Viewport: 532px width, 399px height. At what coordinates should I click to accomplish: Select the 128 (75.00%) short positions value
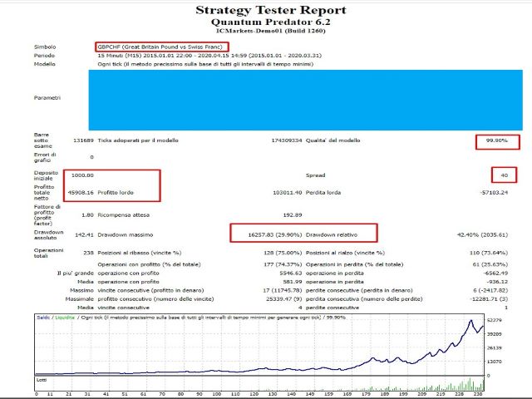point(283,253)
